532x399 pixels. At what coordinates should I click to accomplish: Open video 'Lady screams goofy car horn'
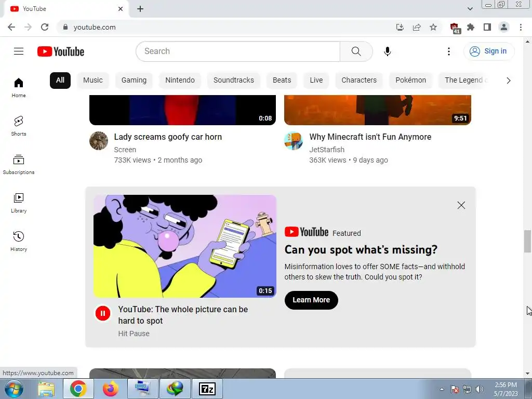pyautogui.click(x=168, y=137)
